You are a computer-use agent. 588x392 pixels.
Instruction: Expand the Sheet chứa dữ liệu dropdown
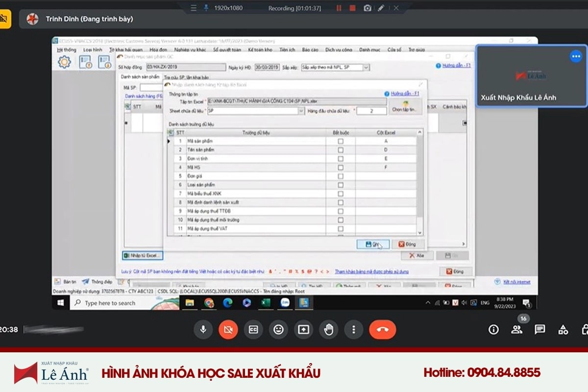301,111
